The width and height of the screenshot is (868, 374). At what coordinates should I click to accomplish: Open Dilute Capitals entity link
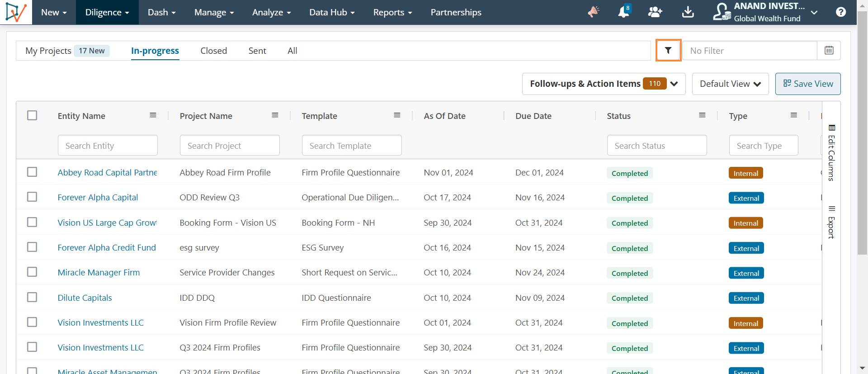85,298
